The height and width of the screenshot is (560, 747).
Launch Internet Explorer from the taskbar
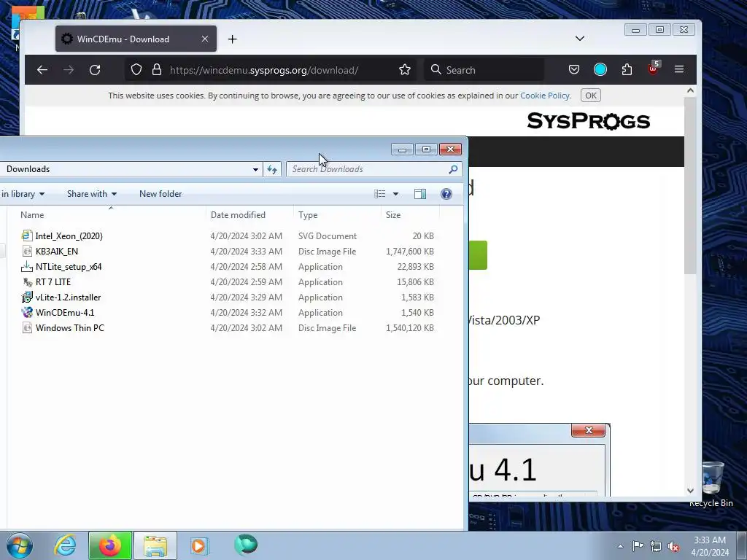point(65,545)
